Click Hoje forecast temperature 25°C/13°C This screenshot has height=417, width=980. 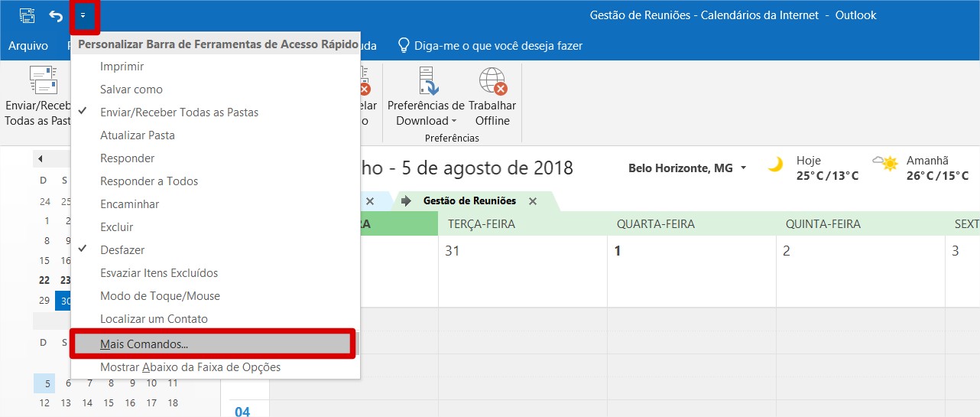[827, 176]
